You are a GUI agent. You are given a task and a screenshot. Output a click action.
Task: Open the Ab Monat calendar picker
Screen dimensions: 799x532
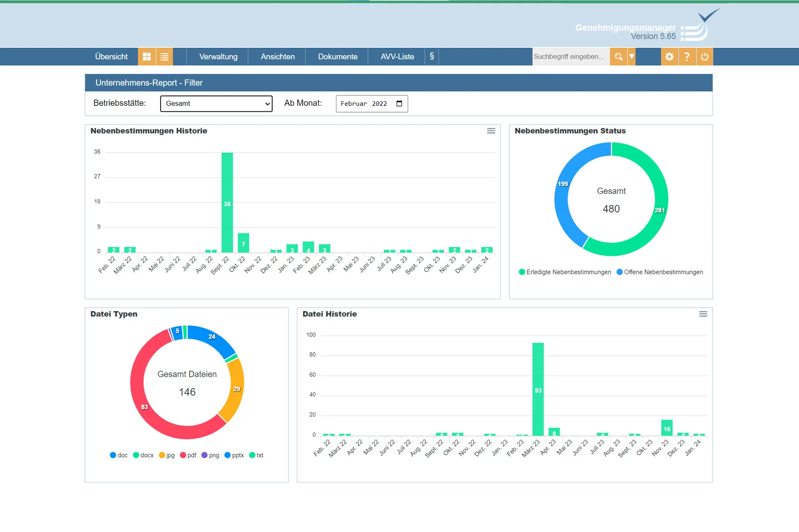pyautogui.click(x=399, y=104)
